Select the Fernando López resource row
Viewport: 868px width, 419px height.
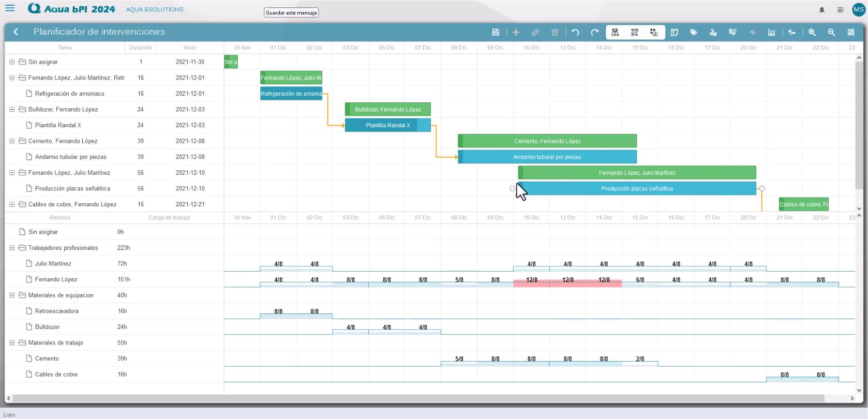114,279
